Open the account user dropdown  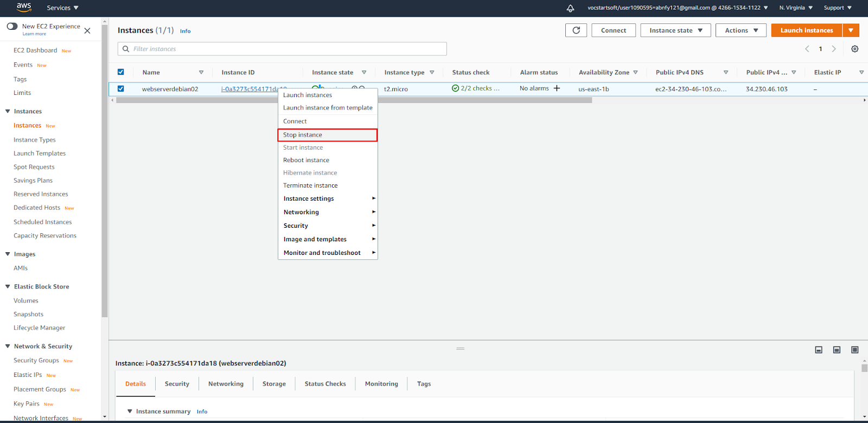point(678,8)
